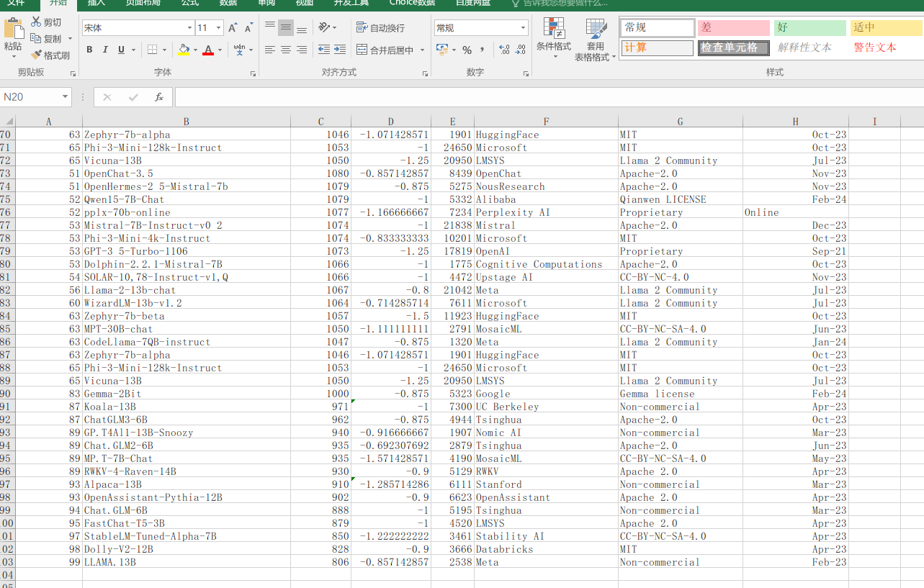Click the formula bar cancel X icon

click(107, 97)
